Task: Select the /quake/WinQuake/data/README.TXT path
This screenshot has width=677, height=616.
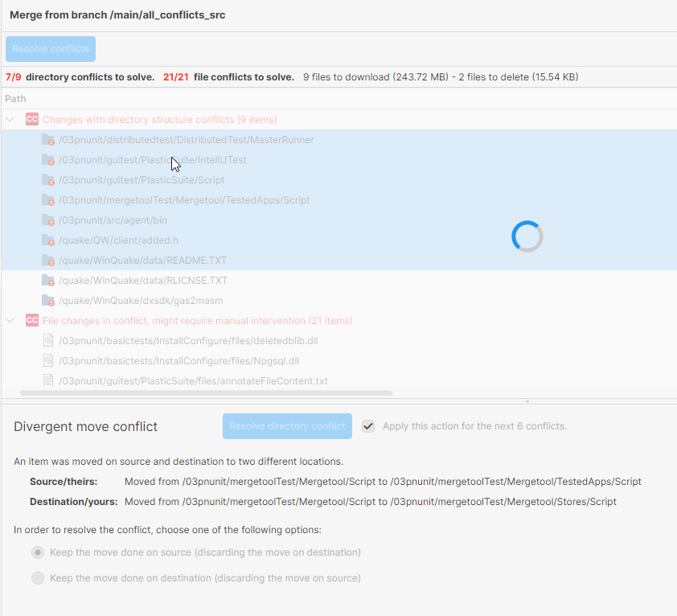Action: click(x=143, y=260)
